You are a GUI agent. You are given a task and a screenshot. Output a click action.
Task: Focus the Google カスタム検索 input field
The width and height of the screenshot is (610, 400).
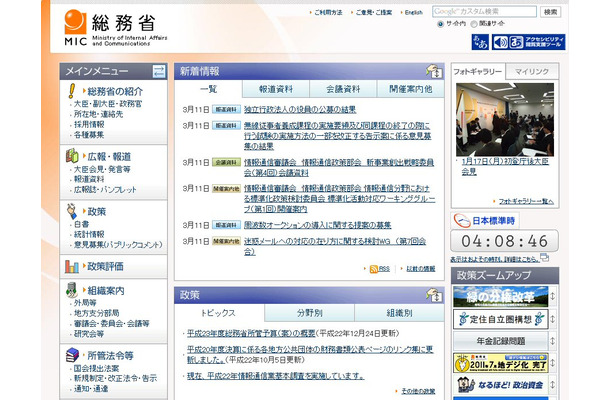(484, 12)
